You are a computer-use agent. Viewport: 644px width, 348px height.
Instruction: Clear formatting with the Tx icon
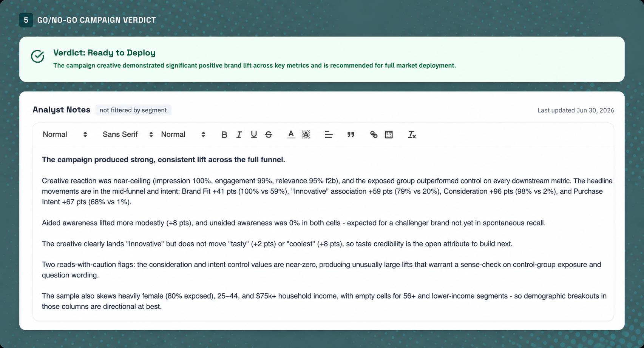[x=412, y=135]
